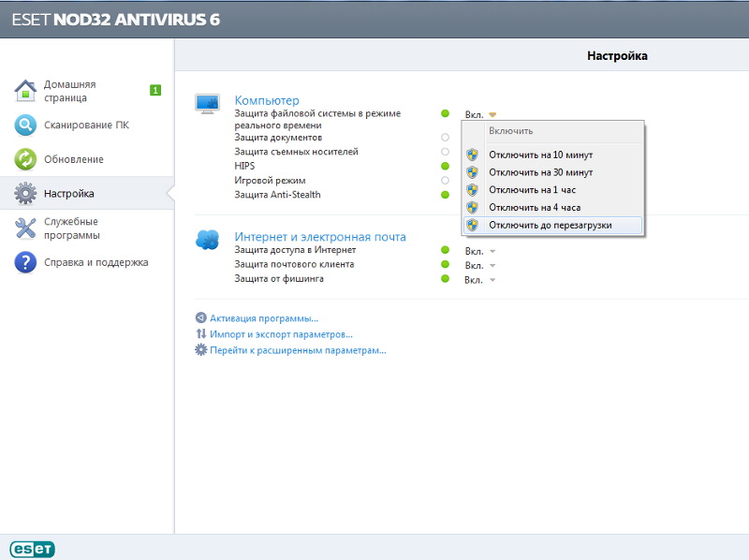Toggle the green dot for Защита от фишинга
The height and width of the screenshot is (560, 749).
(446, 278)
